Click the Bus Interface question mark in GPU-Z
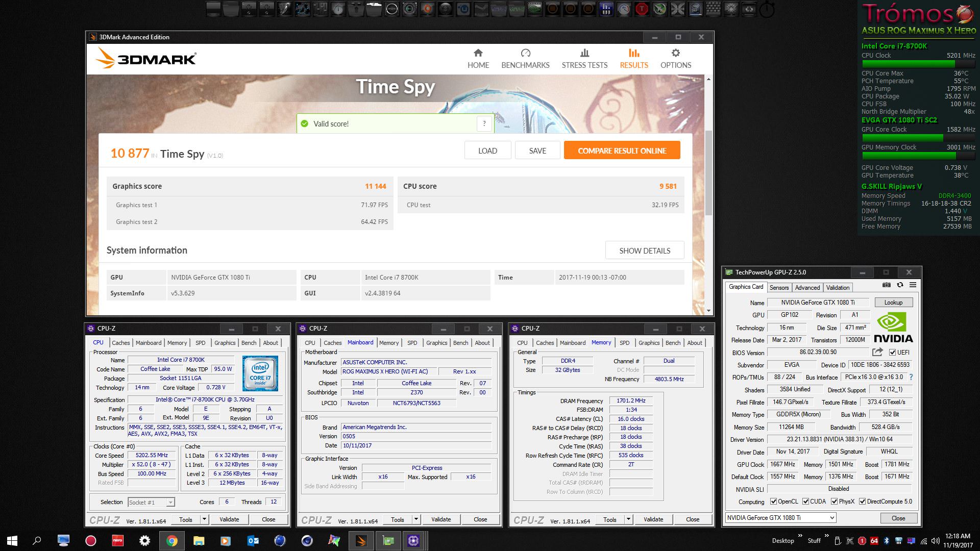The height and width of the screenshot is (551, 980). pos(911,377)
